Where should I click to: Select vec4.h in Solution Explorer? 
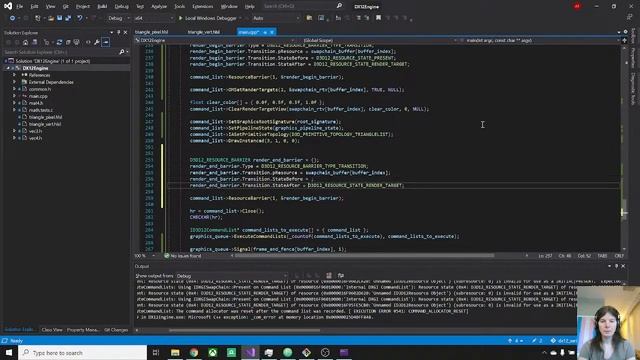pyautogui.click(x=35, y=138)
